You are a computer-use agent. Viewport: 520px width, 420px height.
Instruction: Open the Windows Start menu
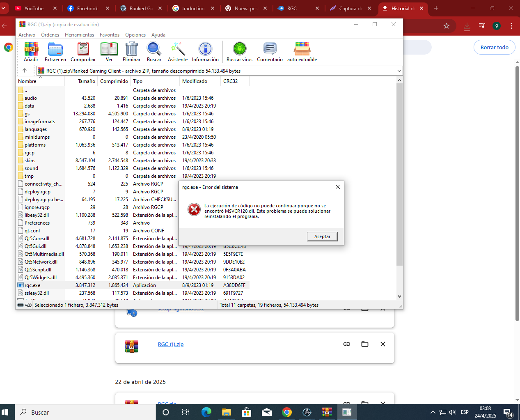point(6,412)
